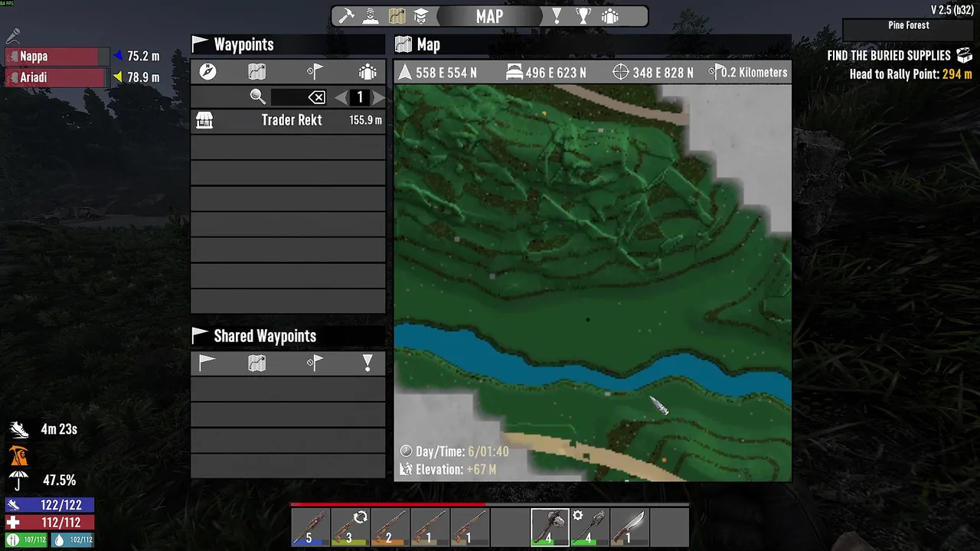This screenshot has height=551, width=980.
Task: Go to the next waypoint page
Action: point(379,97)
